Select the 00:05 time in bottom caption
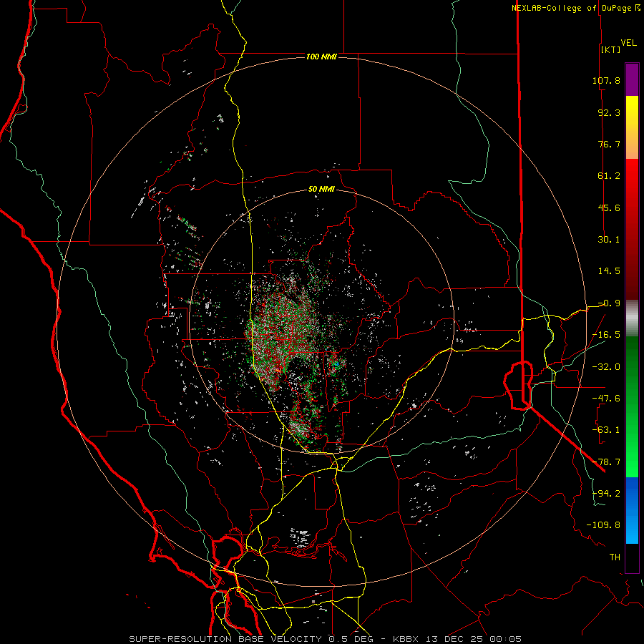 [507, 639]
